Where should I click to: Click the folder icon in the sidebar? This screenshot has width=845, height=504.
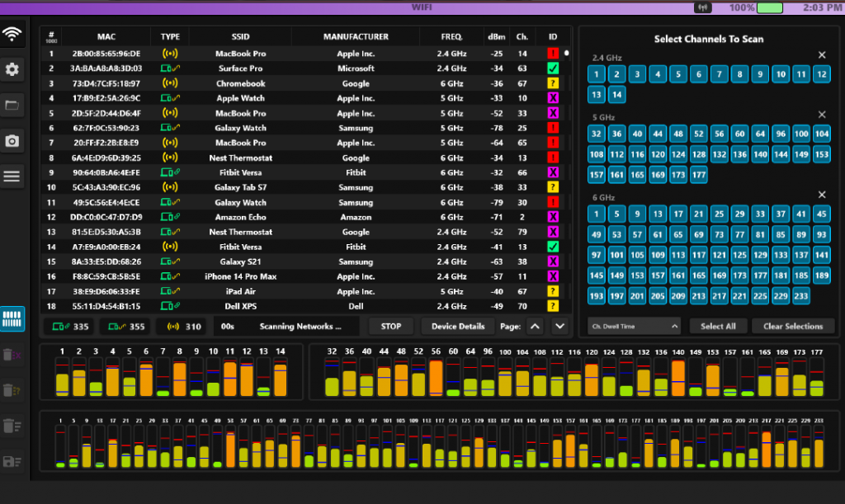click(x=12, y=105)
